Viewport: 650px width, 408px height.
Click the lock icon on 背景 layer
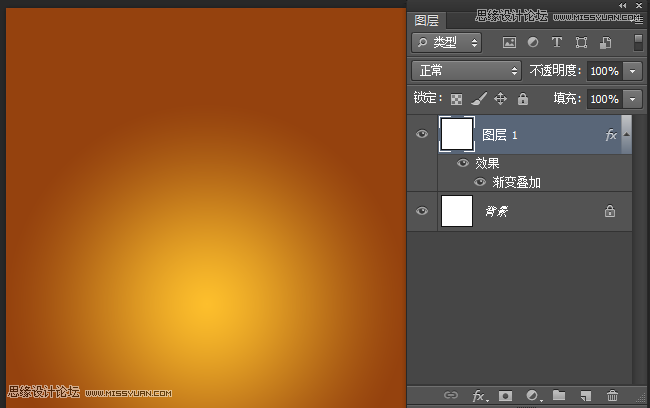tap(609, 211)
